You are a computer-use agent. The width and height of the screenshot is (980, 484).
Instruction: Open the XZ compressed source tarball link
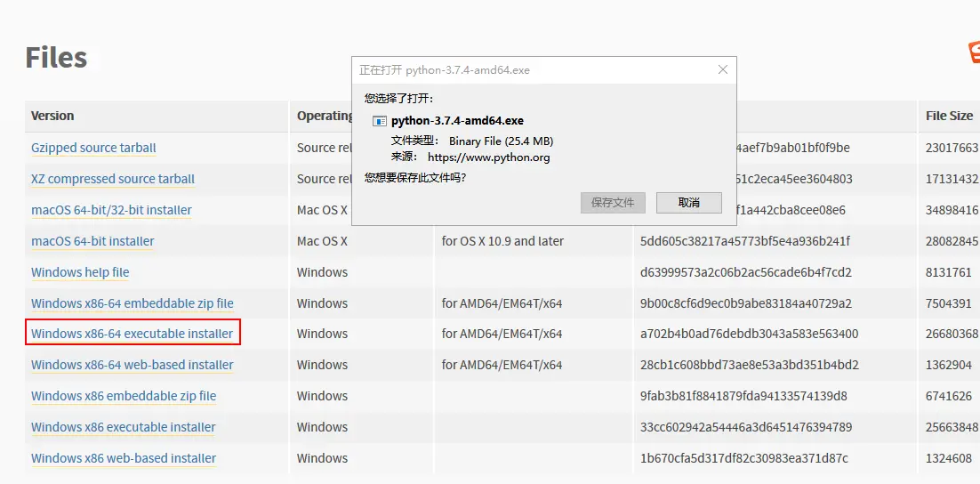pos(113,179)
